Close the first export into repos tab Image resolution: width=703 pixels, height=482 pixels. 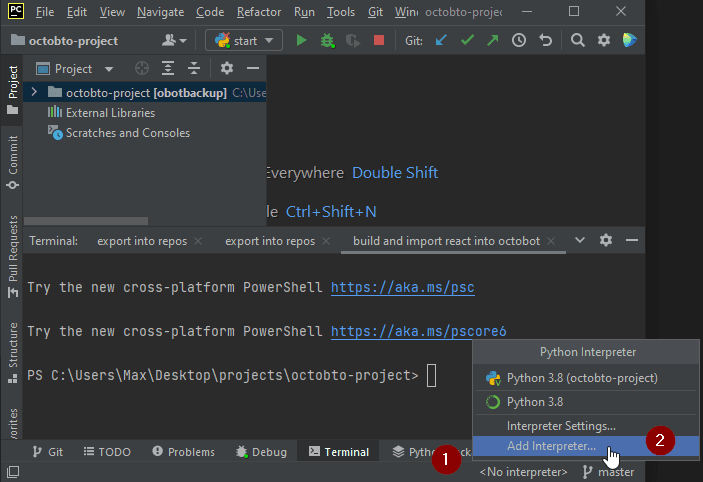(198, 241)
